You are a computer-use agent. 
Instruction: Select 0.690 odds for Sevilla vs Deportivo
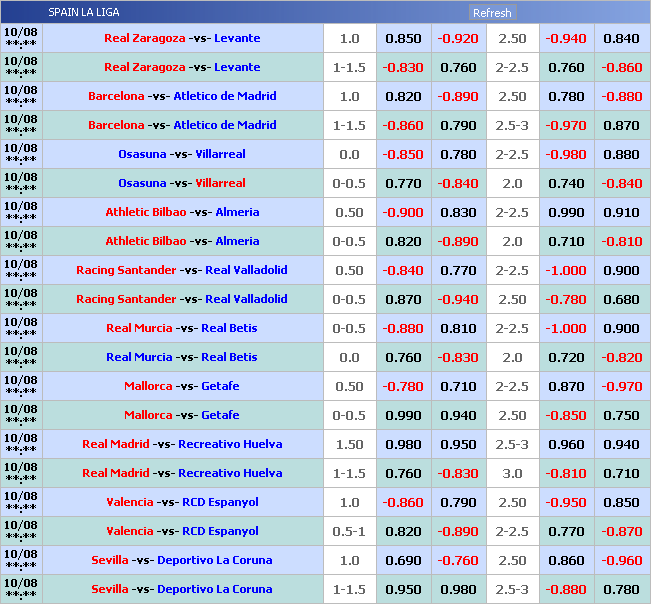[403, 560]
